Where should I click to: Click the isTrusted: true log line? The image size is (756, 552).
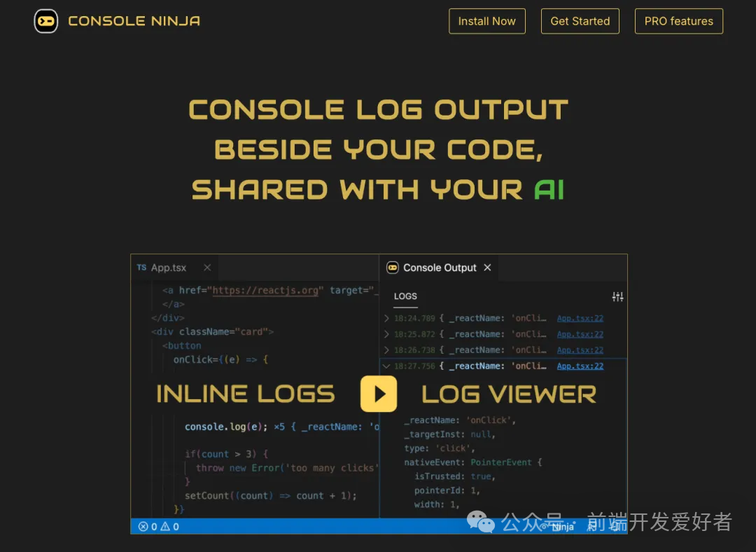coord(455,476)
